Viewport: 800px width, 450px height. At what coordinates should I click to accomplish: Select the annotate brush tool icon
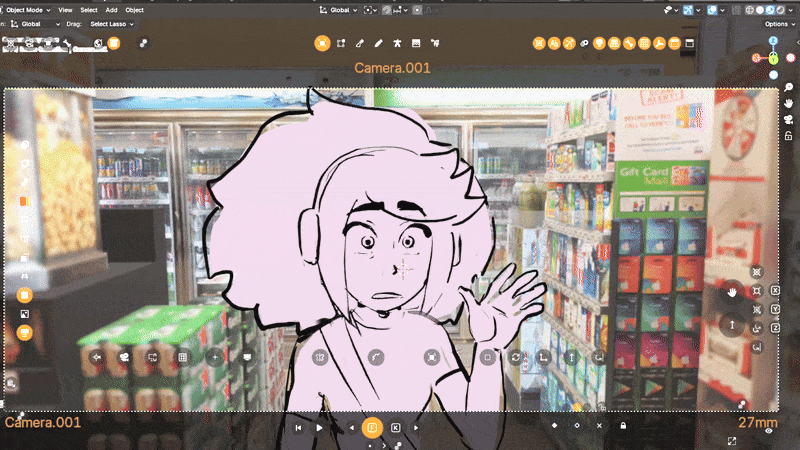point(360,43)
